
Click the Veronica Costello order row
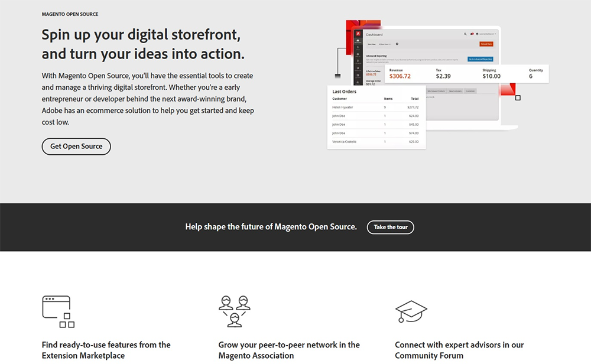375,142
